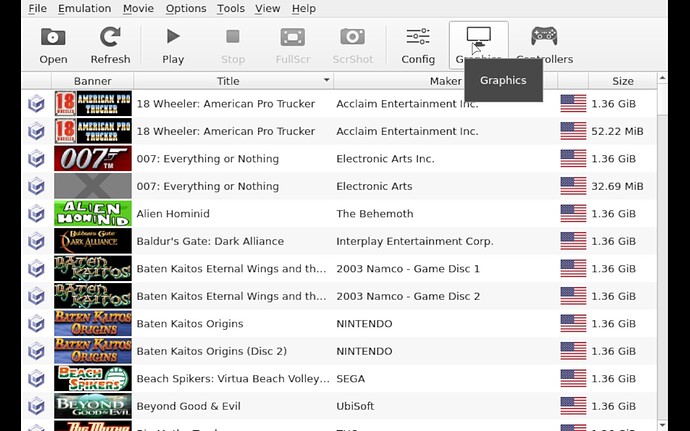Sort list by Banner column header
This screenshot has width=690, height=431.
pos(92,81)
